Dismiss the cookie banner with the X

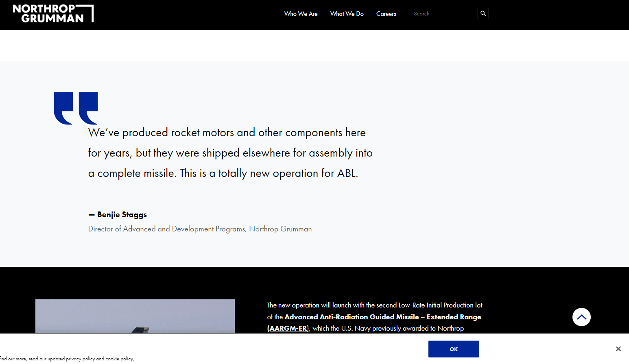(x=618, y=349)
